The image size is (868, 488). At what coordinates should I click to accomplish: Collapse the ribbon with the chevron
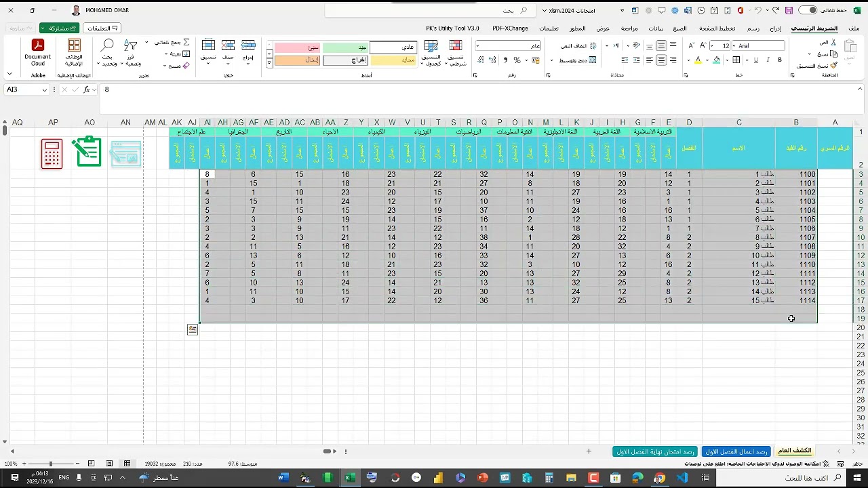coord(9,74)
